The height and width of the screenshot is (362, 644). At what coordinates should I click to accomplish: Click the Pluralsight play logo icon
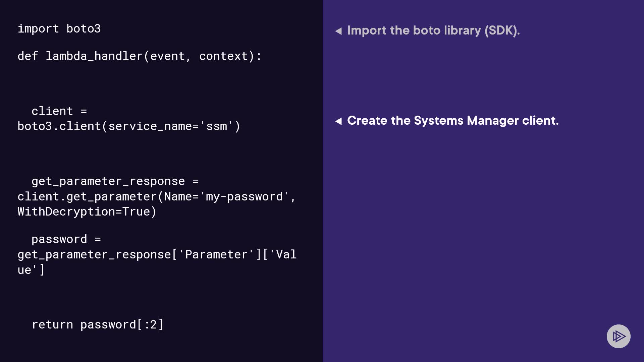[619, 336]
